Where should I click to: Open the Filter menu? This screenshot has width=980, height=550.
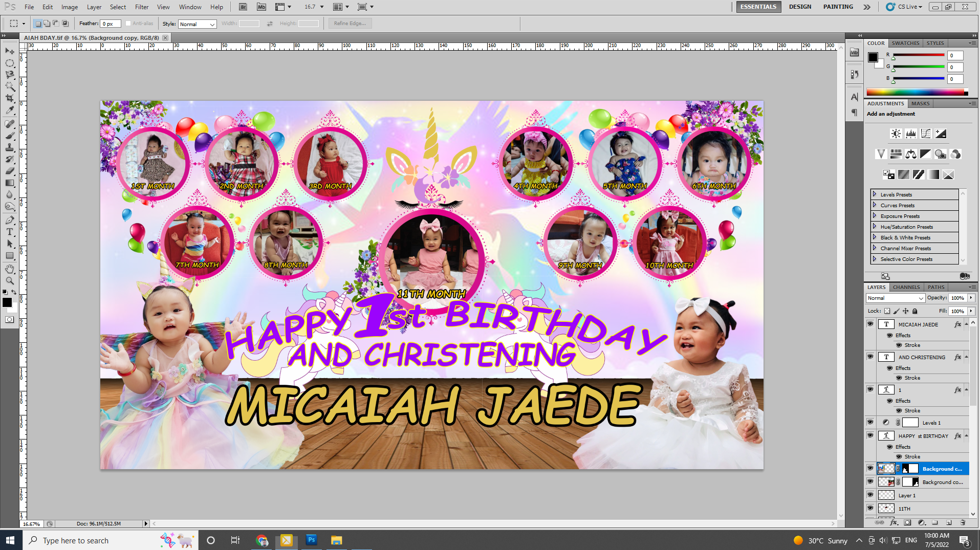(142, 7)
